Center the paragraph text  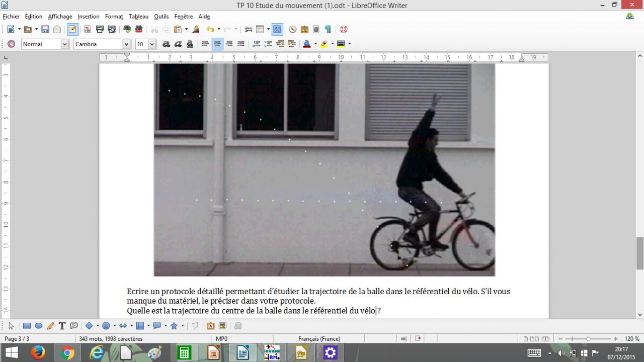[217, 44]
